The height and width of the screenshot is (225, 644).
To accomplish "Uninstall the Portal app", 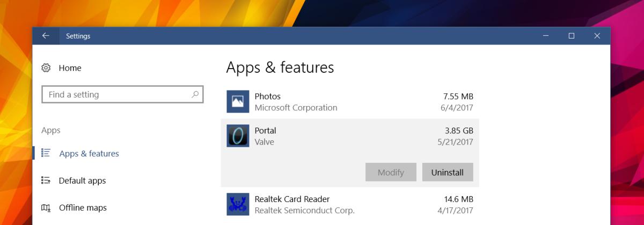I will point(448,172).
